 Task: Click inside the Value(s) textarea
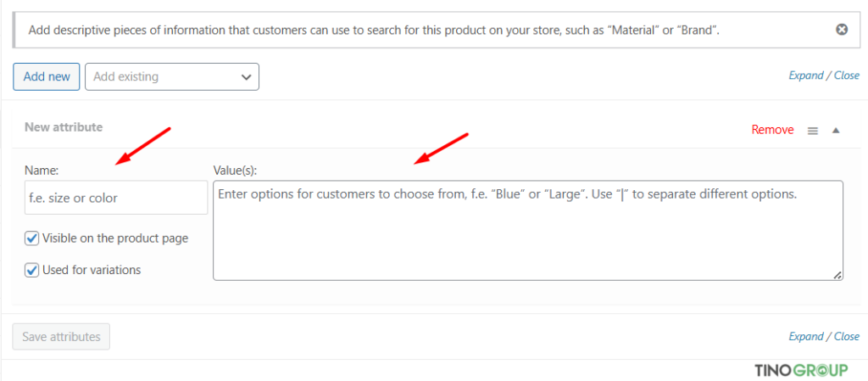point(528,230)
